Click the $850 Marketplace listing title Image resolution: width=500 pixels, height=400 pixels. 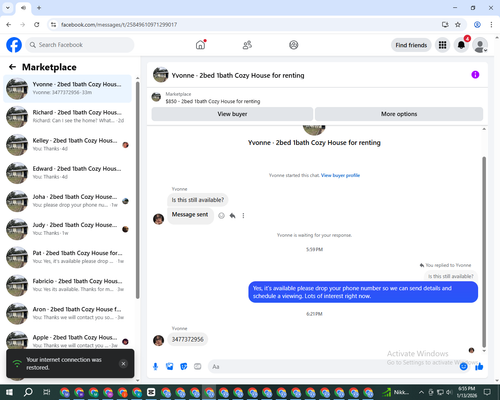[213, 101]
